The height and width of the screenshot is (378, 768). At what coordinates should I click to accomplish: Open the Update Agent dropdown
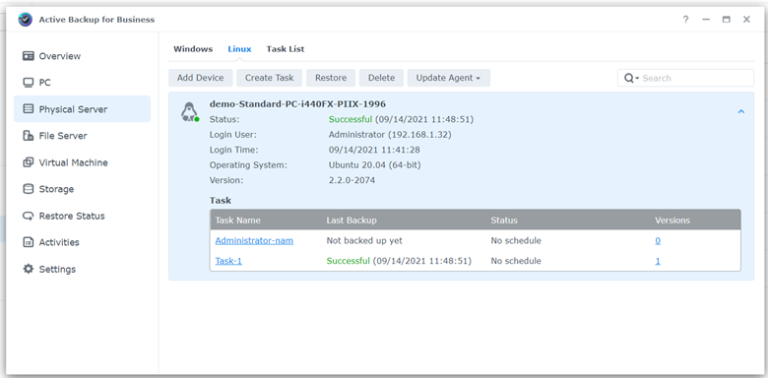449,78
